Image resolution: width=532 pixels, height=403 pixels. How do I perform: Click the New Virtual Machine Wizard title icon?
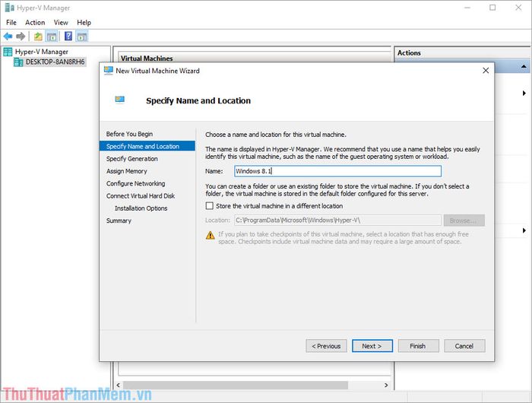pos(109,71)
